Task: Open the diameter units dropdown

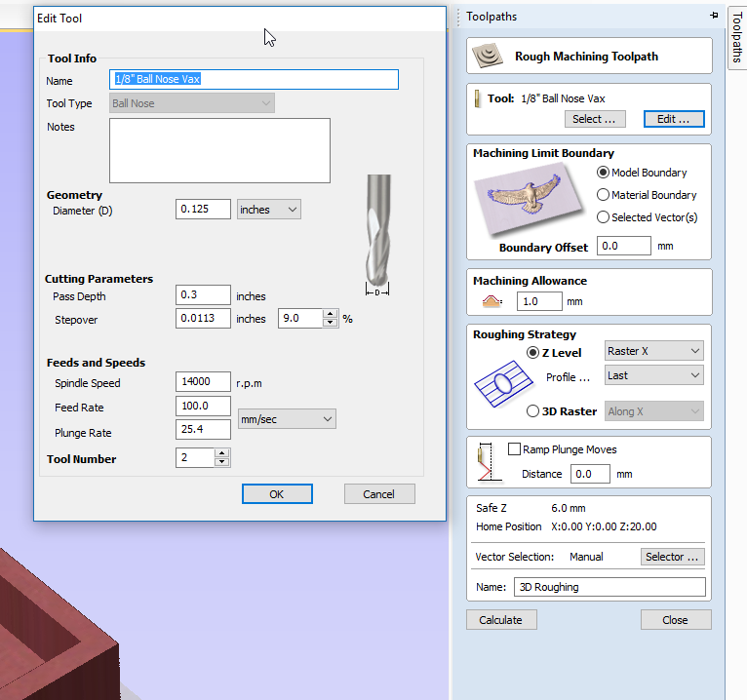Action: click(x=269, y=210)
